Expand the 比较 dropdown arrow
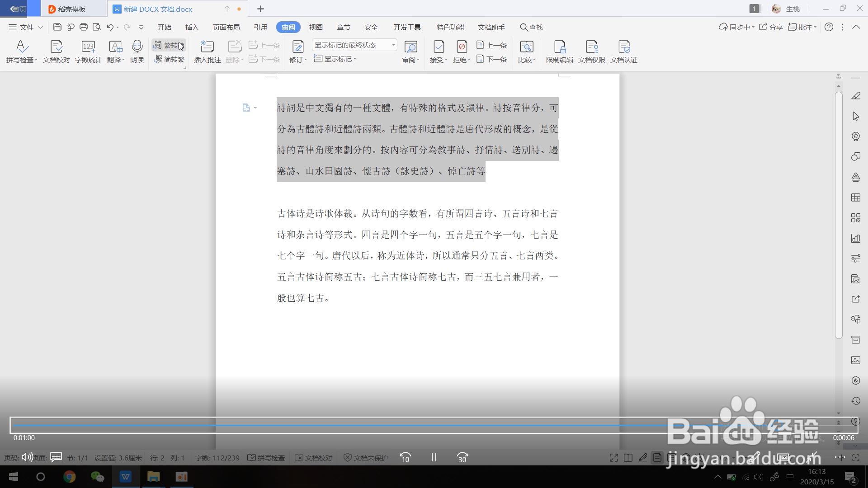 [534, 60]
